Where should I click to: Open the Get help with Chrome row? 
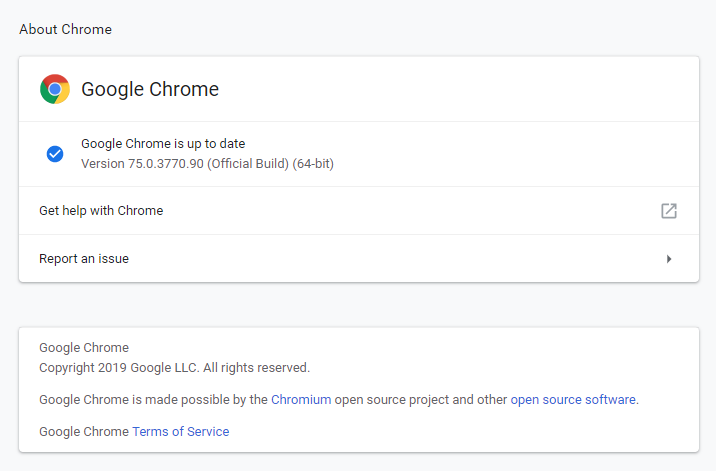(359, 211)
